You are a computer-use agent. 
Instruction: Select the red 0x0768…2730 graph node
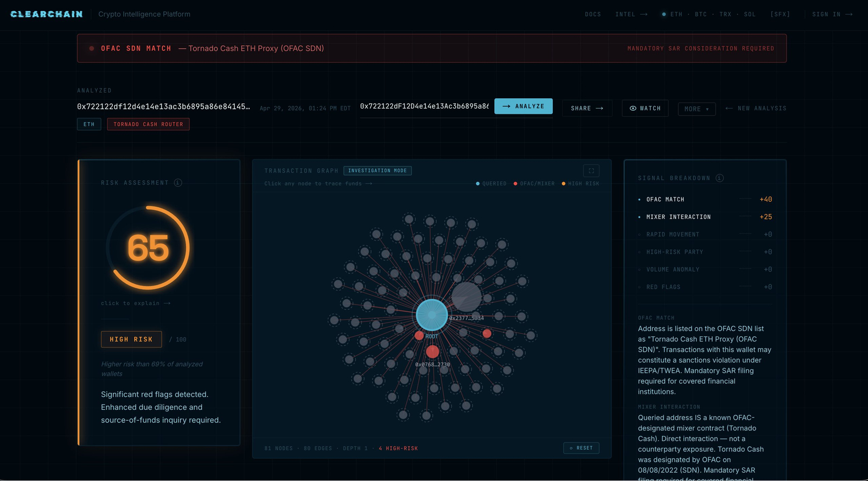432,352
